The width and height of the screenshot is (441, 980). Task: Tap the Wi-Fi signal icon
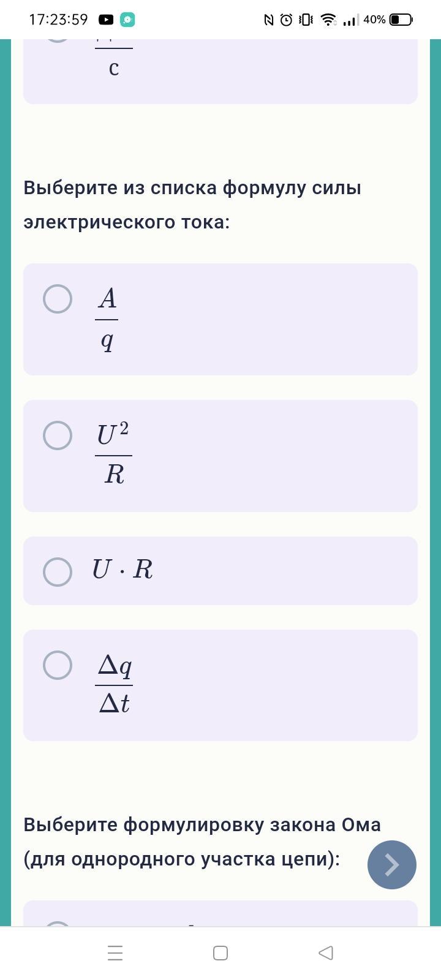click(x=329, y=20)
